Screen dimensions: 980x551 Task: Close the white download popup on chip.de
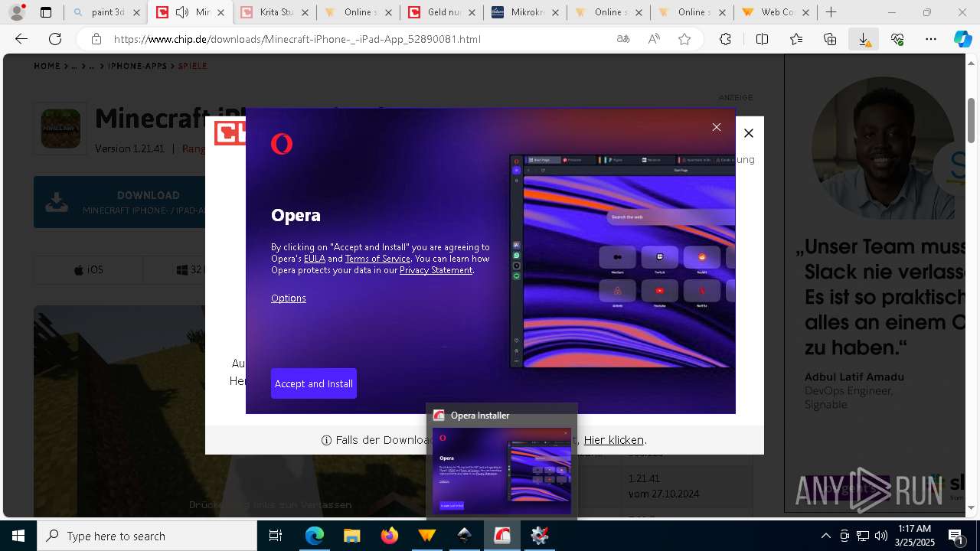pos(749,133)
